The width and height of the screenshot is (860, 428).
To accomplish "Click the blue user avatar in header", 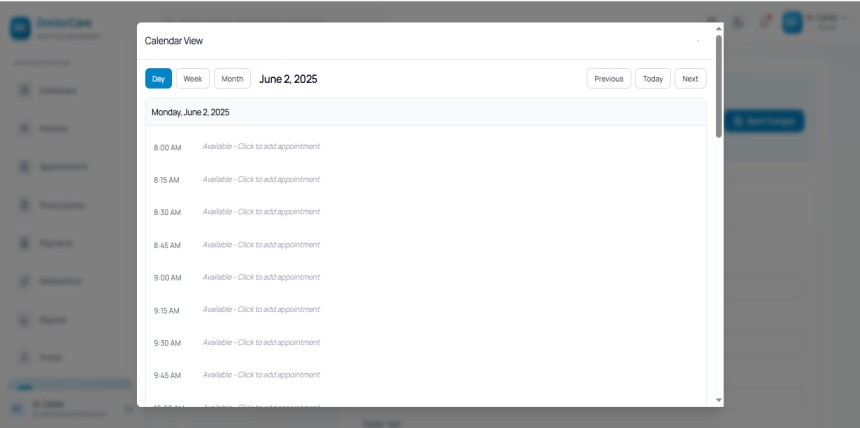I will pos(792,22).
